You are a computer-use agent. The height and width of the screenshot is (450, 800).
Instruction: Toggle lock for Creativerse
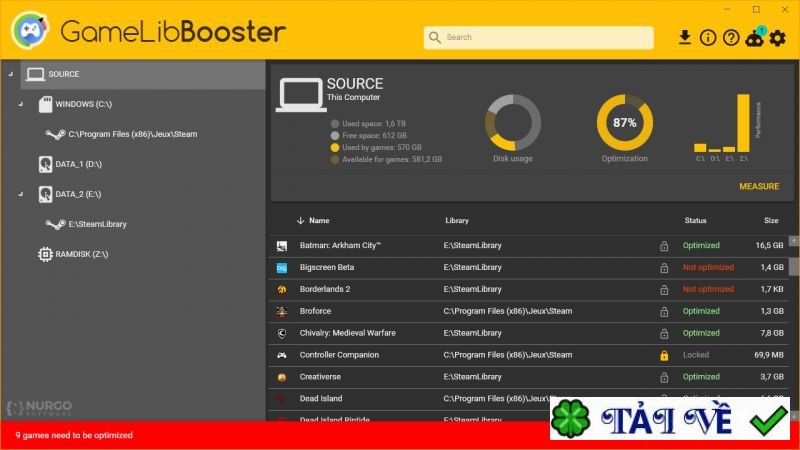(x=664, y=378)
